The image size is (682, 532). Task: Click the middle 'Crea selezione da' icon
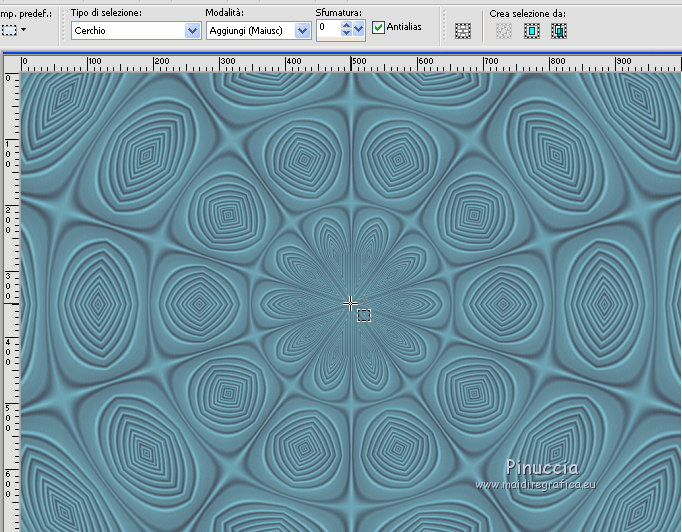531,31
